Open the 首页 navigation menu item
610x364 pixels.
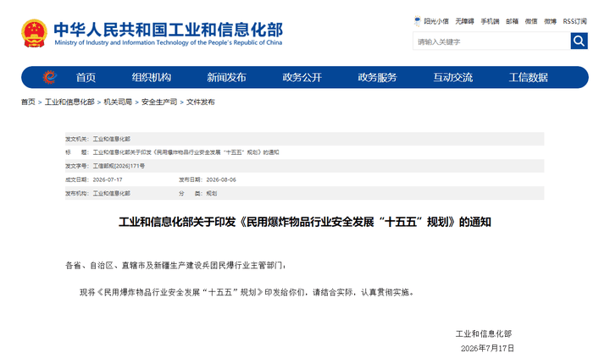[86, 77]
